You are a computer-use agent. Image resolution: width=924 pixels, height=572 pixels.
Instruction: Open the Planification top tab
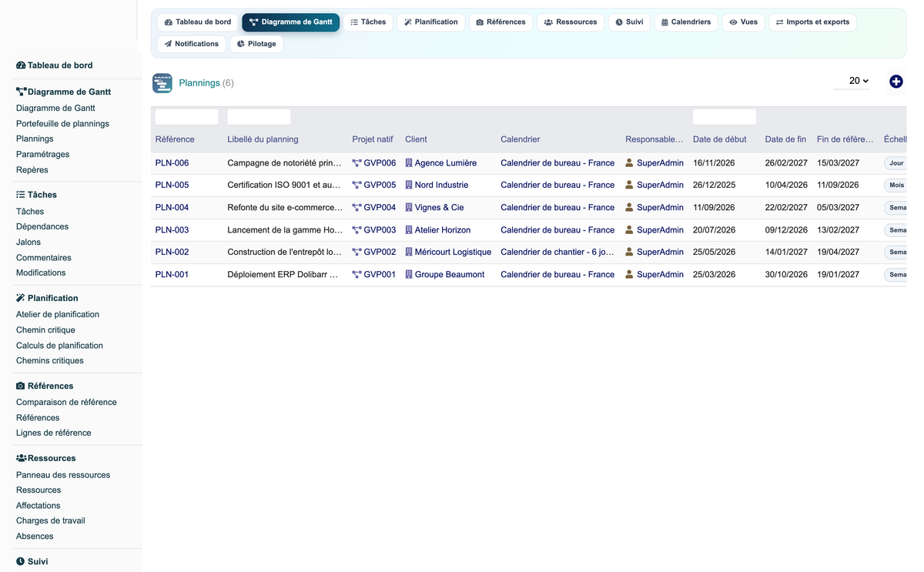(431, 22)
